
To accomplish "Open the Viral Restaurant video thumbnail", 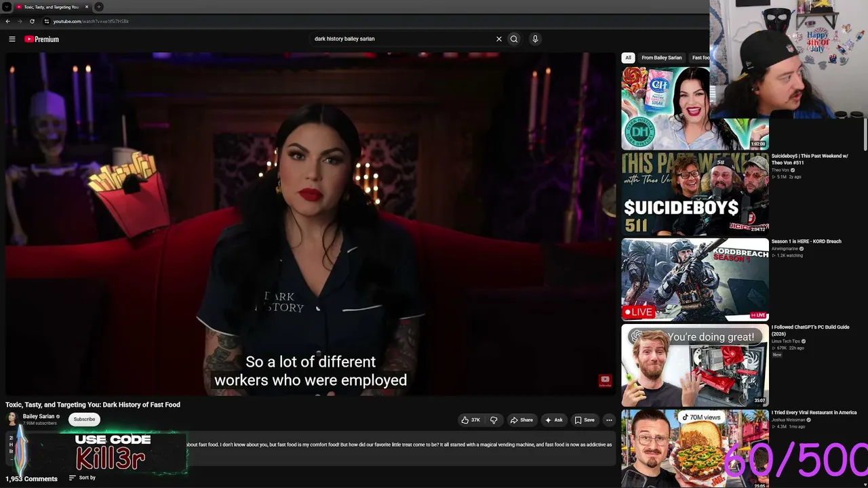I will coord(695,449).
